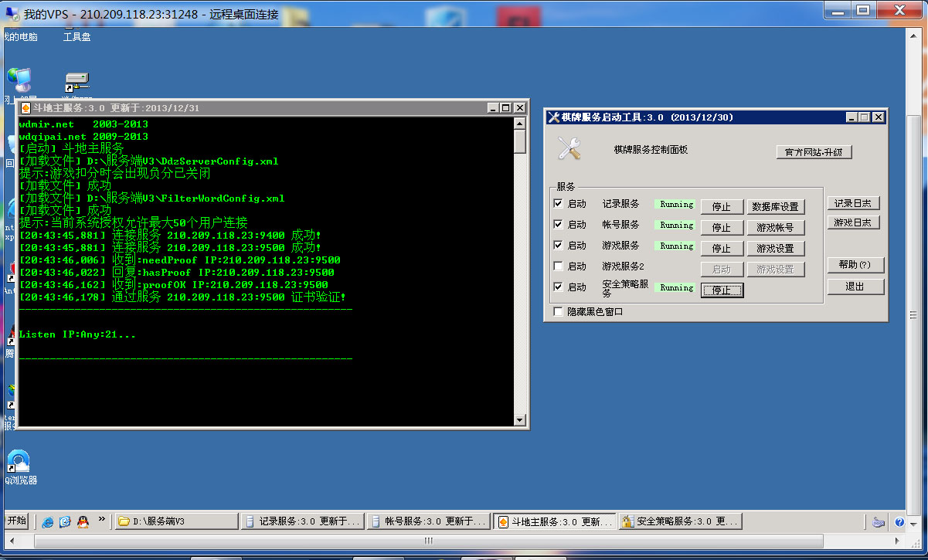The width and height of the screenshot is (928, 560).
Task: Click console line 'wdqipai.net 2009-2013'
Action: point(83,137)
